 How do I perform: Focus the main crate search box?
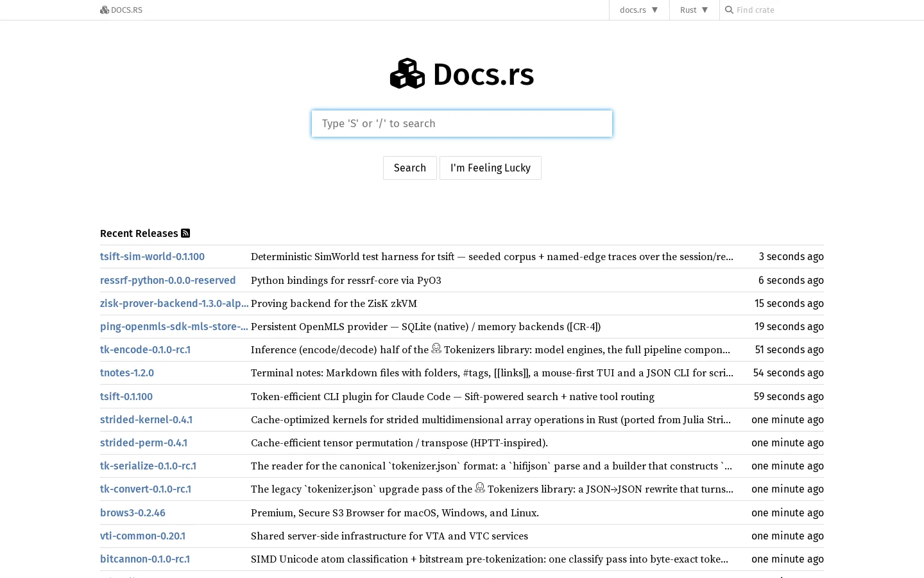(x=462, y=123)
